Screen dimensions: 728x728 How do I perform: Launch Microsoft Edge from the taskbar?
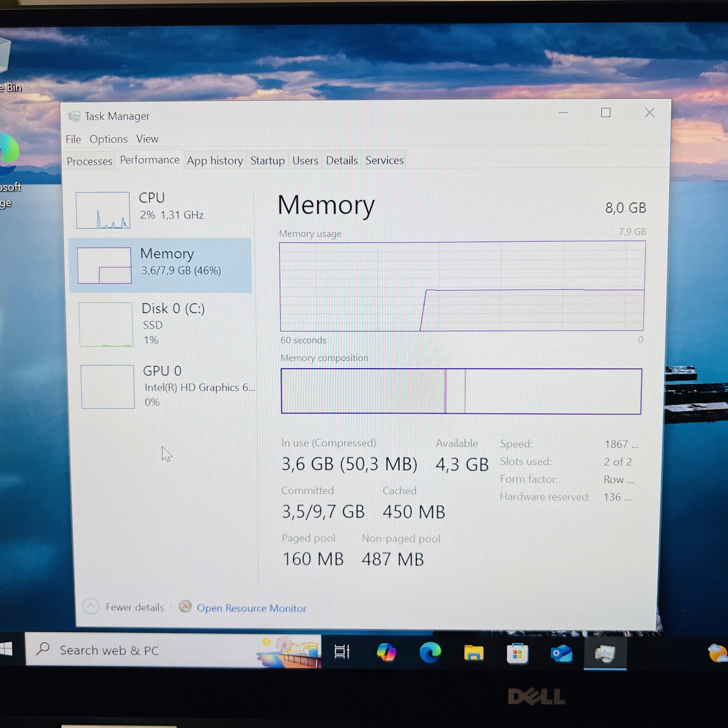coord(430,652)
